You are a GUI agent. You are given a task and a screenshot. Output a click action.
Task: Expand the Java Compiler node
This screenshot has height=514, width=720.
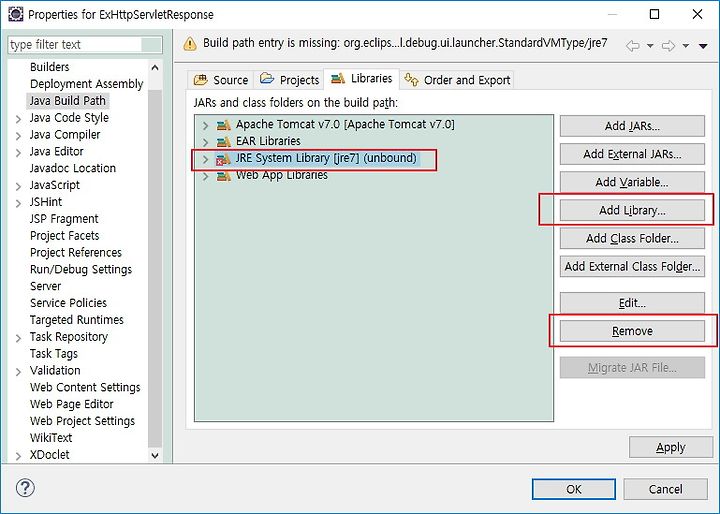point(18,136)
